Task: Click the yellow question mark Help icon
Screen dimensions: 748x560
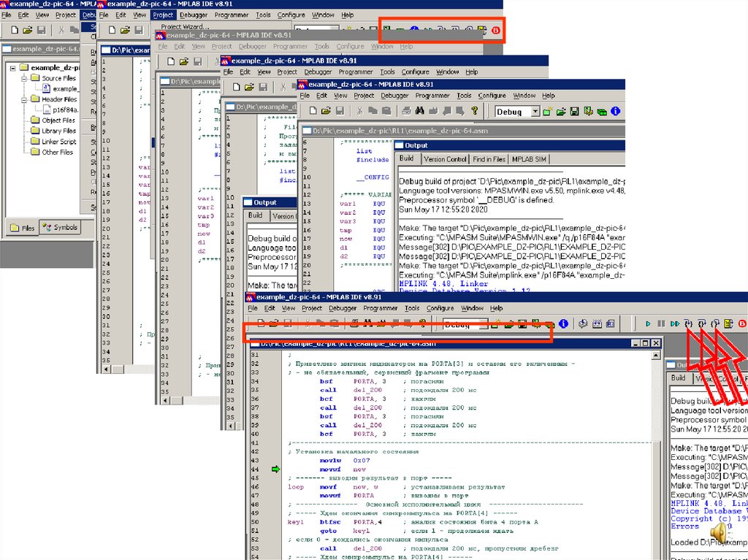Action: pyautogui.click(x=475, y=111)
